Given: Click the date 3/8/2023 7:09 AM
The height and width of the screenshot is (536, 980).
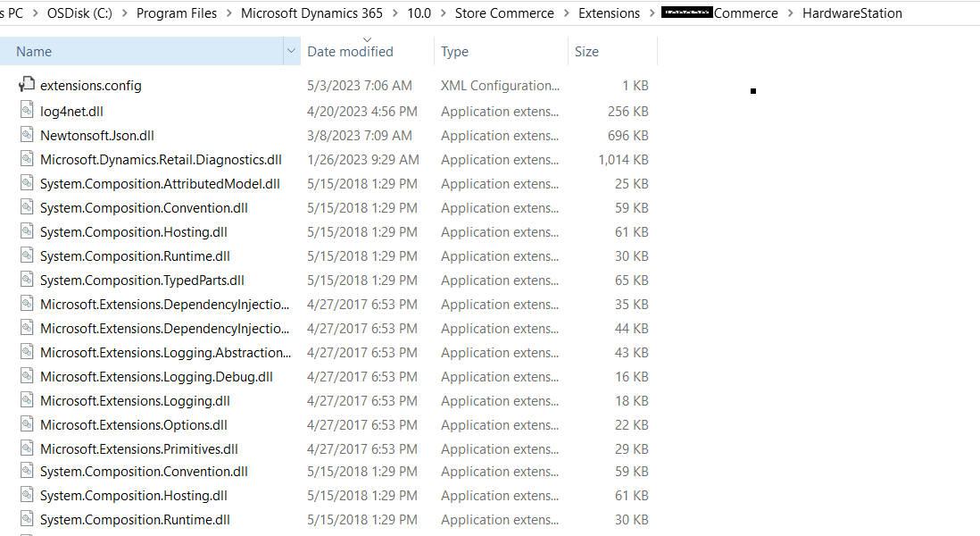Looking at the screenshot, I should point(360,135).
